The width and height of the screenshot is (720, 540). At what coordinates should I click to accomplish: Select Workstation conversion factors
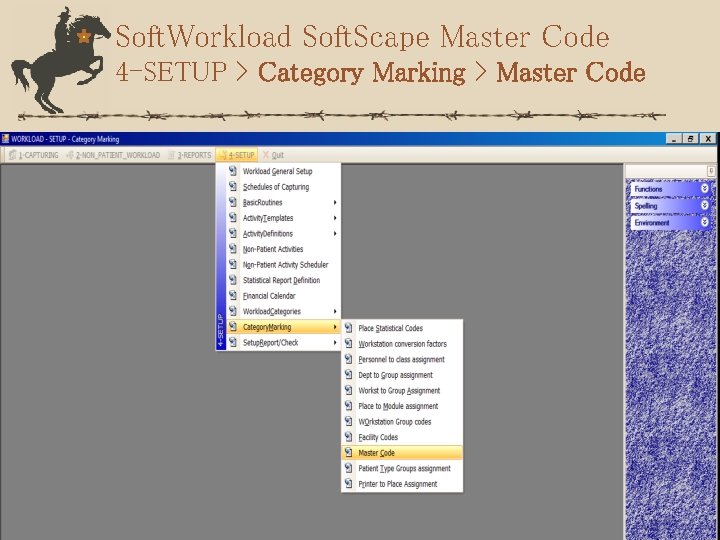(402, 344)
